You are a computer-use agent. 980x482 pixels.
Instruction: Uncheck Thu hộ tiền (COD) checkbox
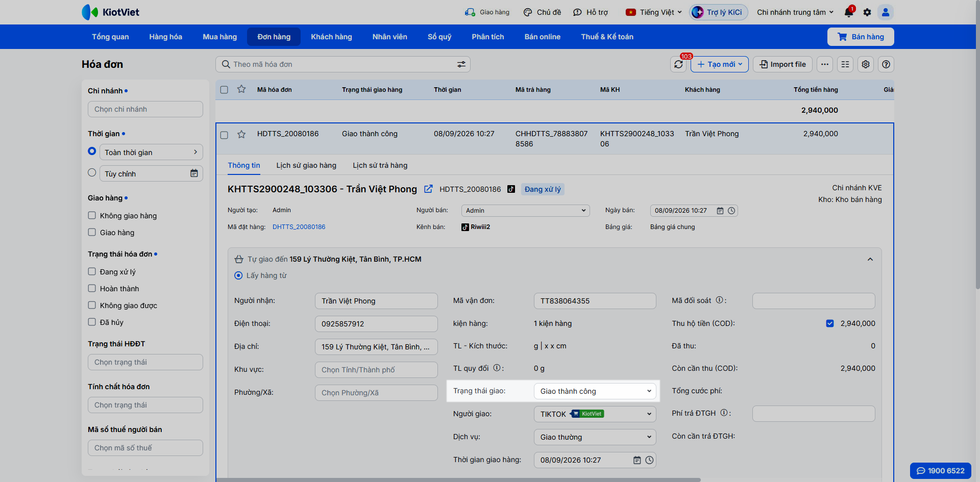pyautogui.click(x=830, y=323)
